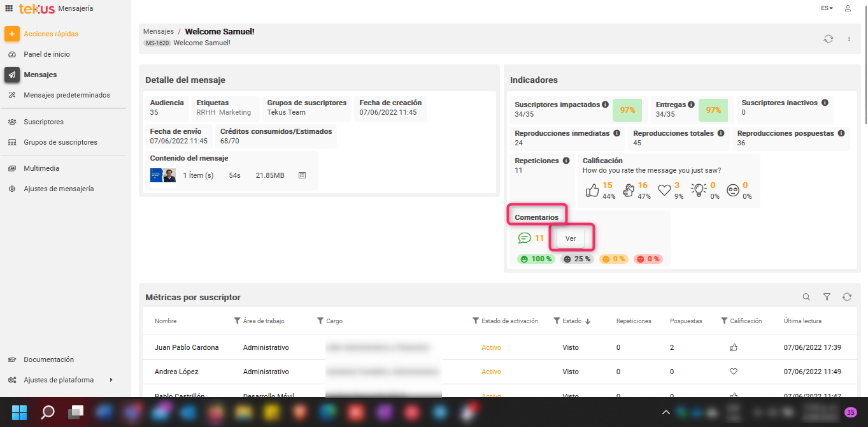This screenshot has width=868, height=427.
Task: Click the message video thumbnail
Action: (x=163, y=175)
